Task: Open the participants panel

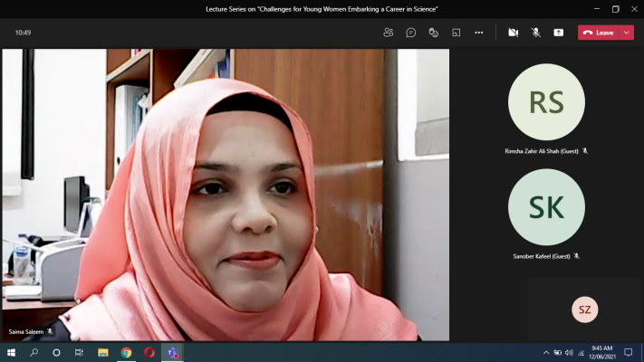Action: 388,33
